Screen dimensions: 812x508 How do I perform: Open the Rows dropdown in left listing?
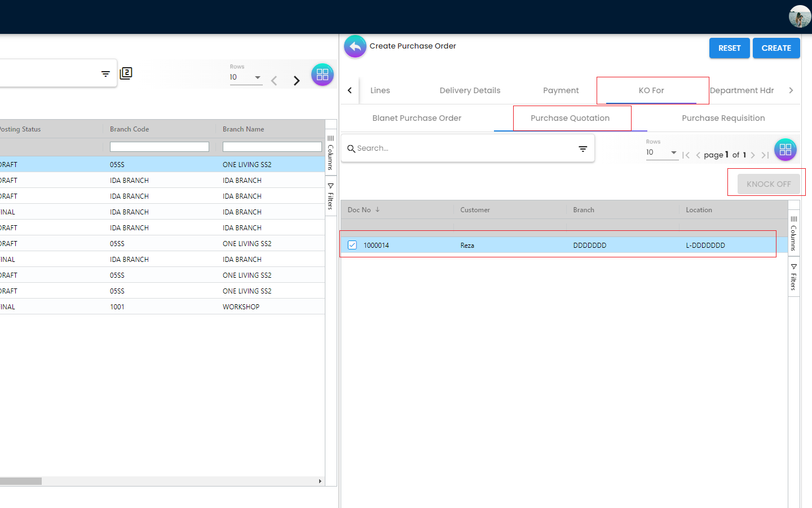(x=246, y=77)
